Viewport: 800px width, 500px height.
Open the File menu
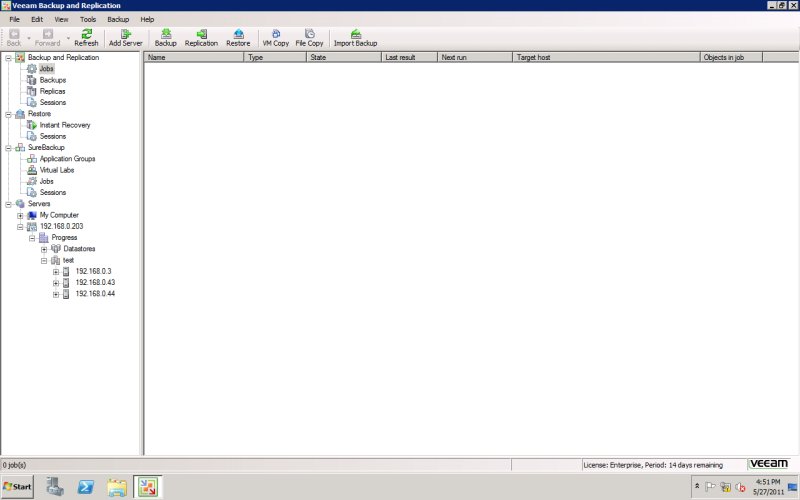pos(14,19)
